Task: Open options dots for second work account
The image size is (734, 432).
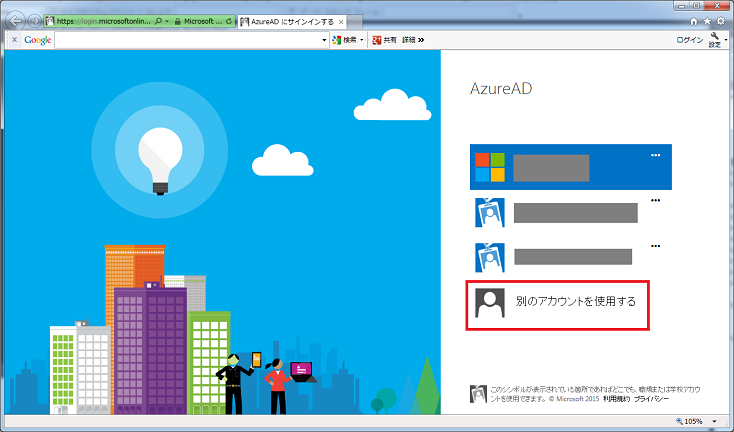Action: pyautogui.click(x=655, y=246)
